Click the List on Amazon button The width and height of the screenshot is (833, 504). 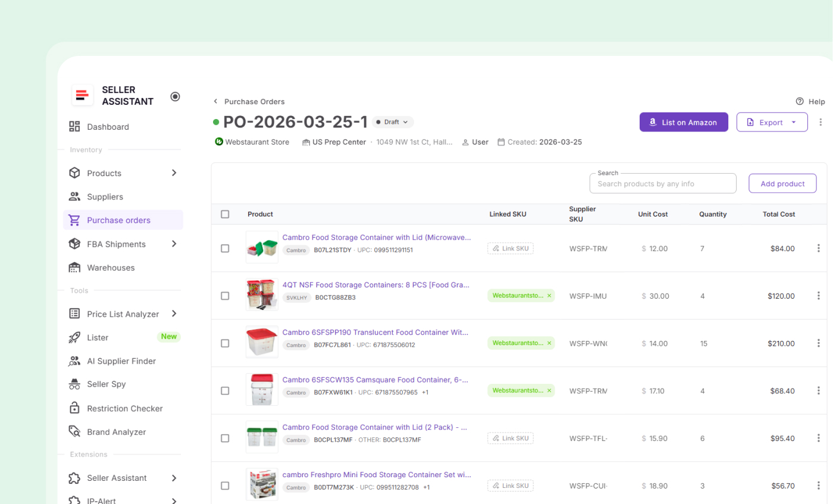pos(684,122)
